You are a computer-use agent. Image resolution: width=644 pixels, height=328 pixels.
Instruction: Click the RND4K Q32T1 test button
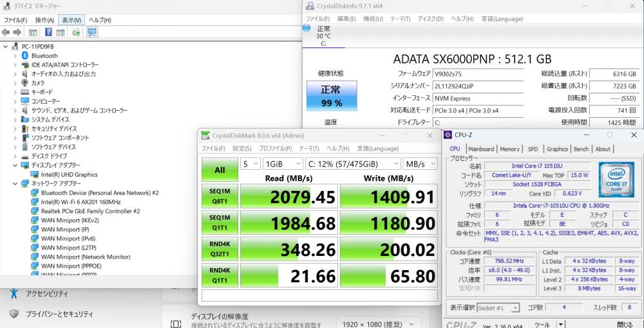(220, 248)
